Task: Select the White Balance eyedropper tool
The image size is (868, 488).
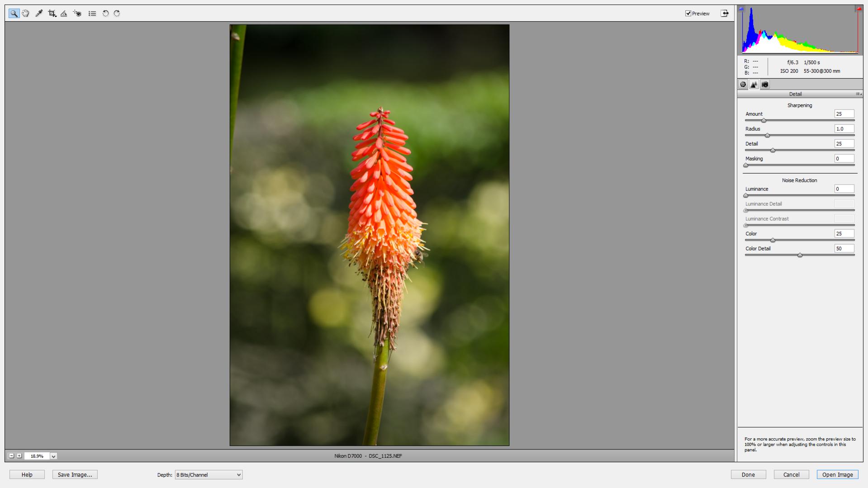Action: [x=39, y=14]
